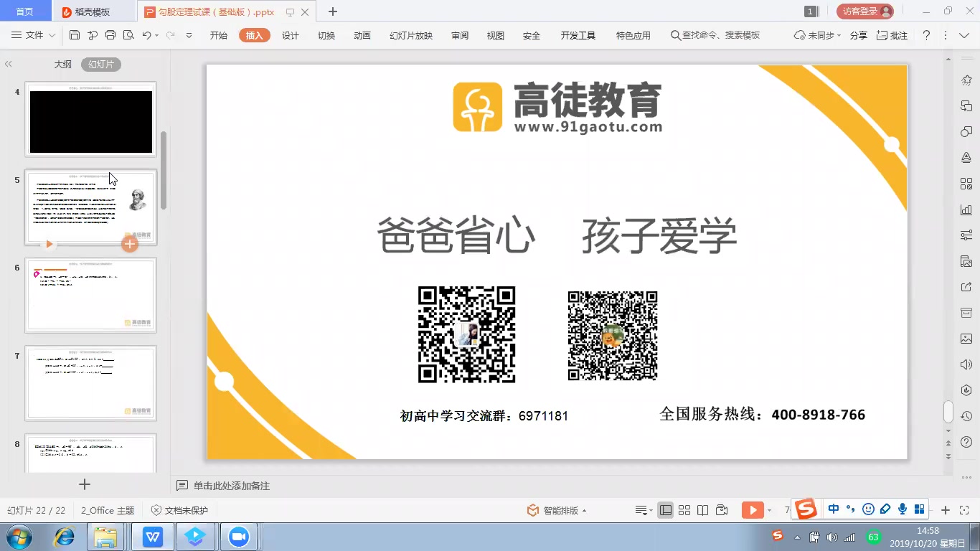The height and width of the screenshot is (551, 980).
Task: Add new slide with bottom plus button
Action: (x=85, y=484)
